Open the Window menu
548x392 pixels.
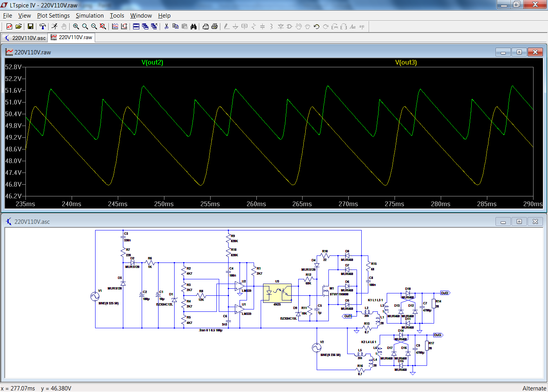(x=141, y=16)
